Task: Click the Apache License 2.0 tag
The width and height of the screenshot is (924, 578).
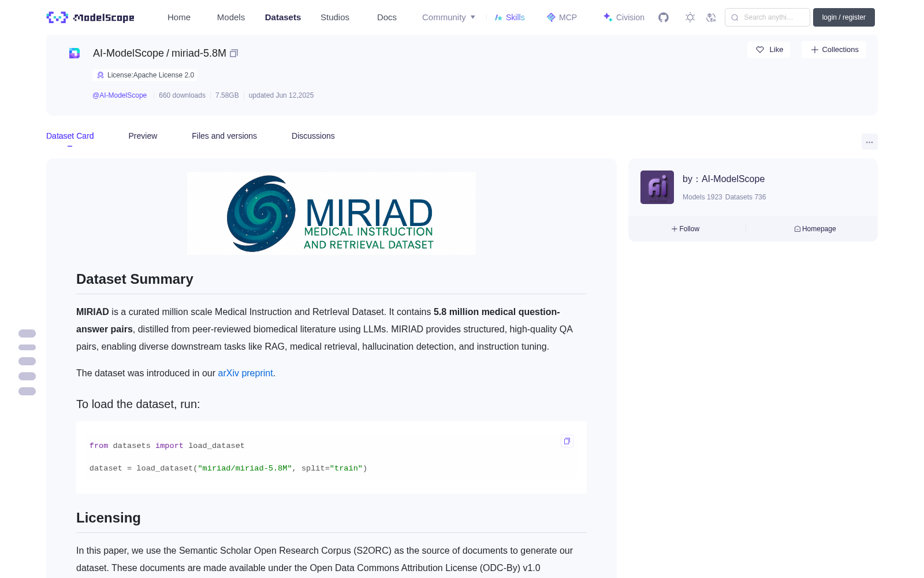Action: (x=145, y=75)
